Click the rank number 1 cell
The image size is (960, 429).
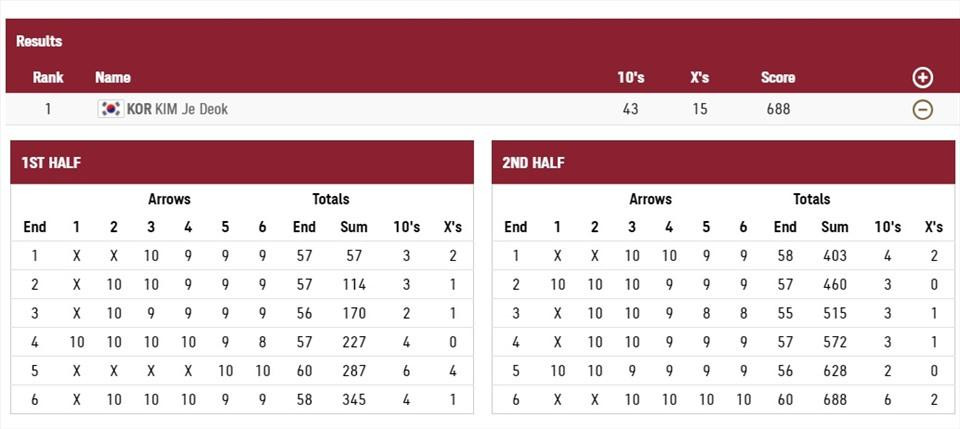point(47,109)
